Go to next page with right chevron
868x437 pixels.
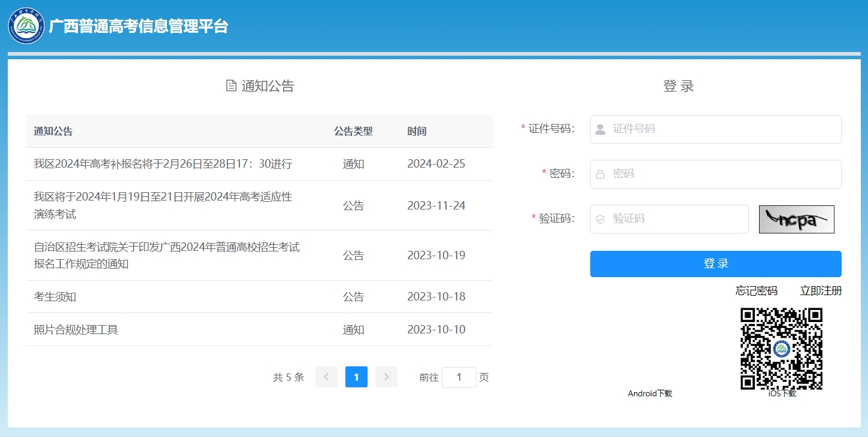coord(386,377)
